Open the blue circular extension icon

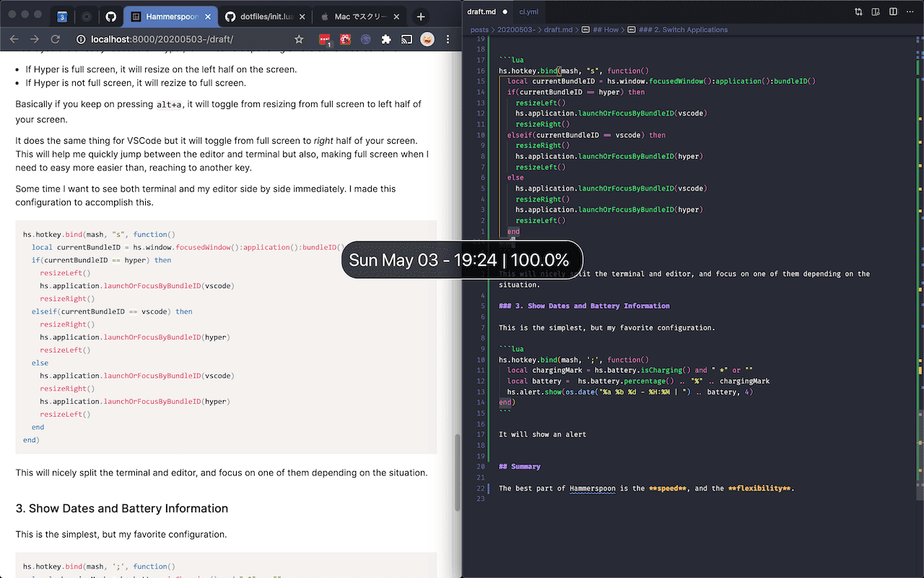(x=365, y=39)
